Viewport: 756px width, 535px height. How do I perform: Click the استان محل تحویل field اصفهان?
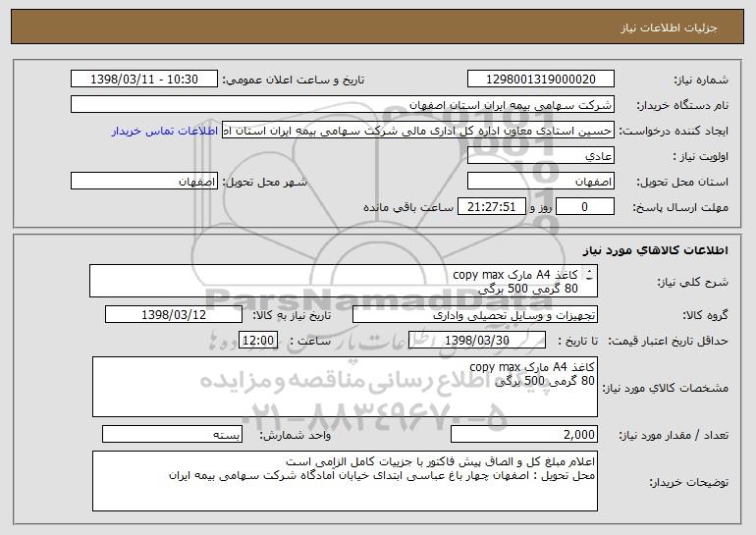540,182
